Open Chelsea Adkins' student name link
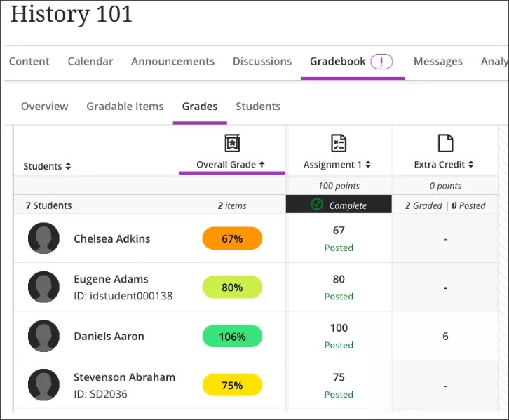The height and width of the screenshot is (420, 509). [111, 238]
